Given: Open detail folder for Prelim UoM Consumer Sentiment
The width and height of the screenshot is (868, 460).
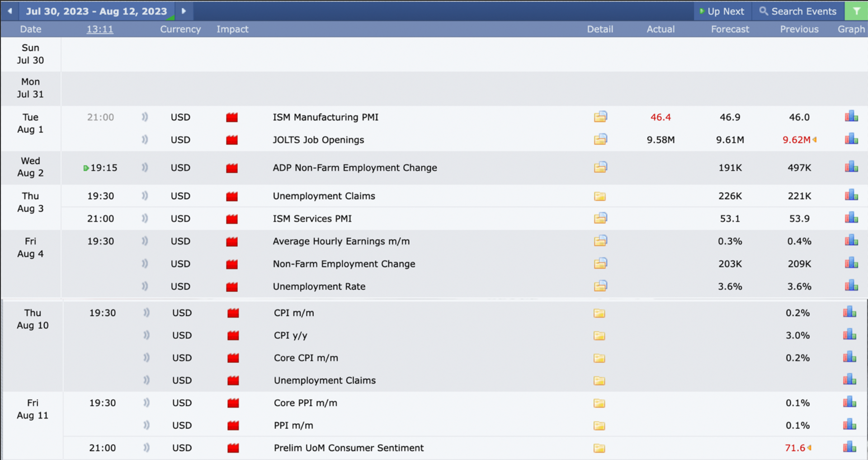Looking at the screenshot, I should pyautogui.click(x=599, y=448).
